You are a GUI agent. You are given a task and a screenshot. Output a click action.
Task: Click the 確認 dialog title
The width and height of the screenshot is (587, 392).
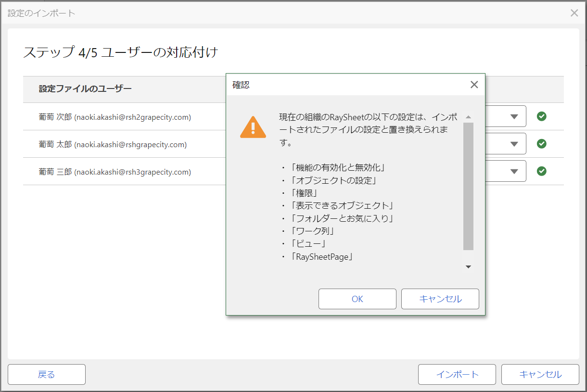(241, 85)
